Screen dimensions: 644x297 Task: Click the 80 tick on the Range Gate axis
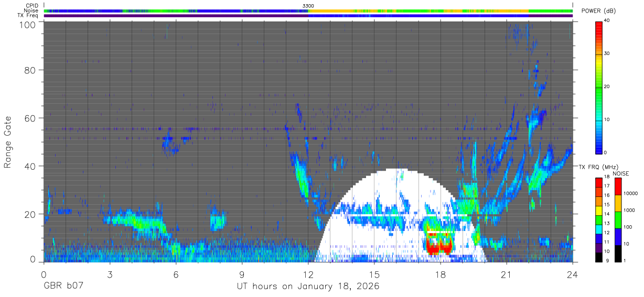[x=30, y=70]
